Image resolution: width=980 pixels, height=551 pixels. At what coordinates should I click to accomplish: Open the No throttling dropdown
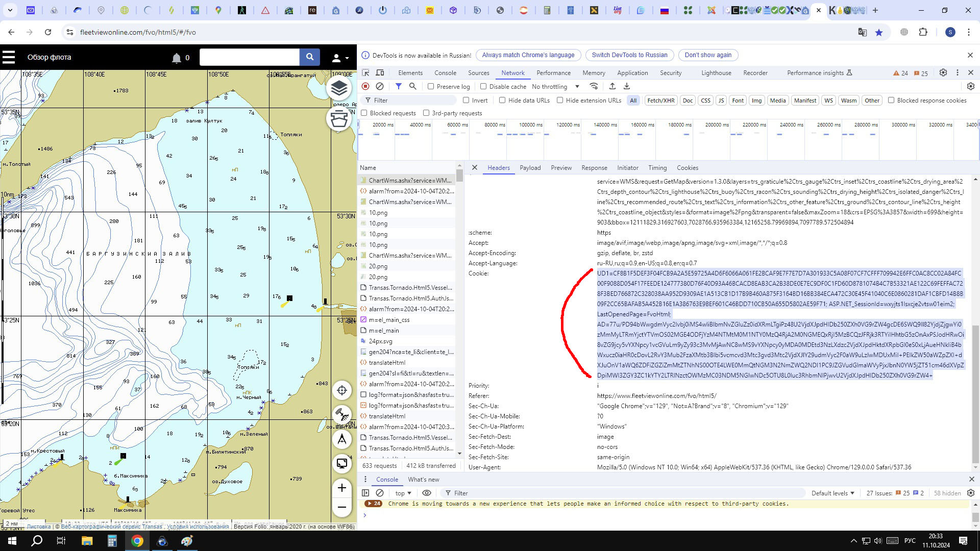(555, 86)
